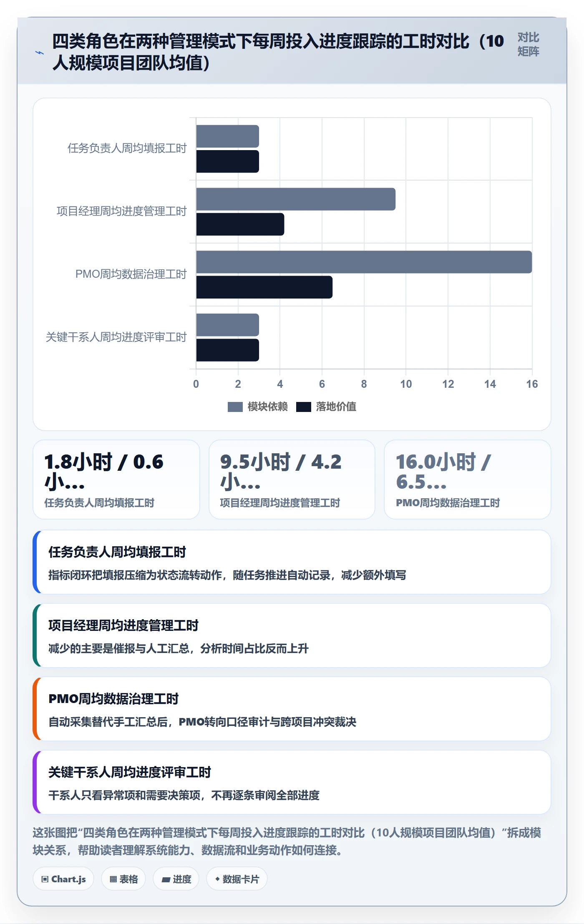
Task: Click the 任务负责人周均填报工时 chart axis label
Action: (x=127, y=148)
